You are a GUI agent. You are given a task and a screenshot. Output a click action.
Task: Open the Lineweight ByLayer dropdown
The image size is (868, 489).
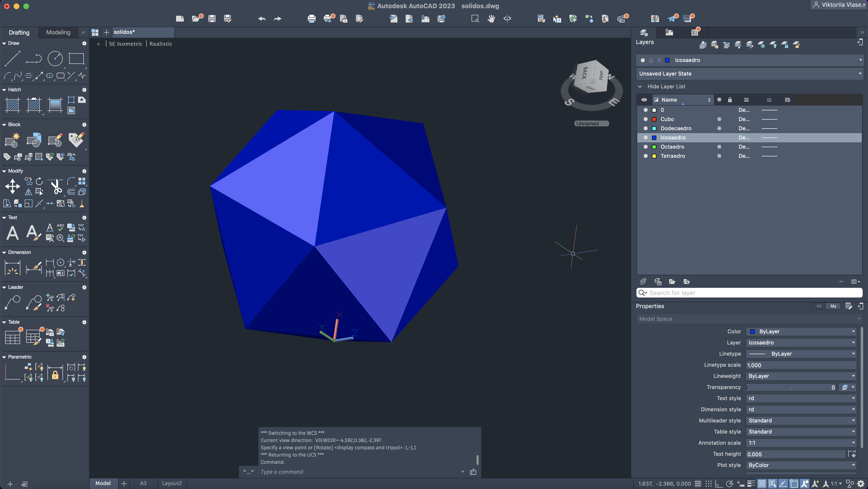coord(801,376)
